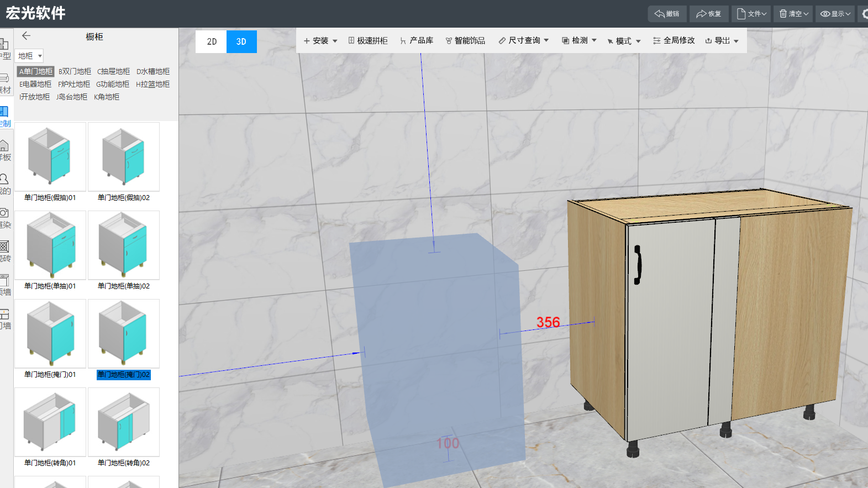
Task: Open the 显示 display dropdown
Action: click(x=835, y=14)
